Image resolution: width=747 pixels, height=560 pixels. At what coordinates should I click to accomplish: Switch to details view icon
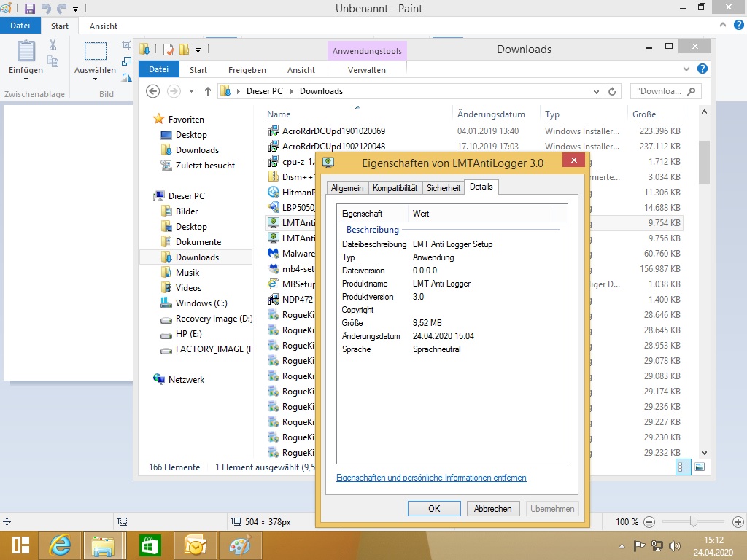684,467
